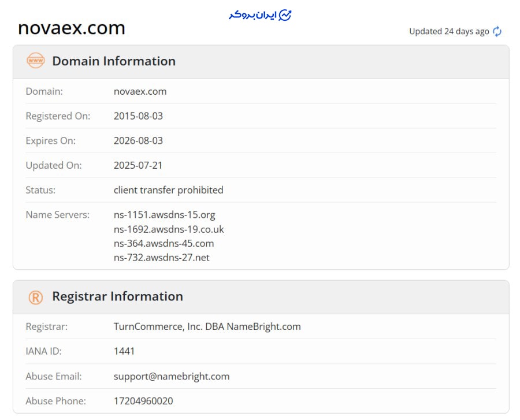The image size is (520, 420).
Task: Click abuse email support@namebright.com
Action: point(172,377)
